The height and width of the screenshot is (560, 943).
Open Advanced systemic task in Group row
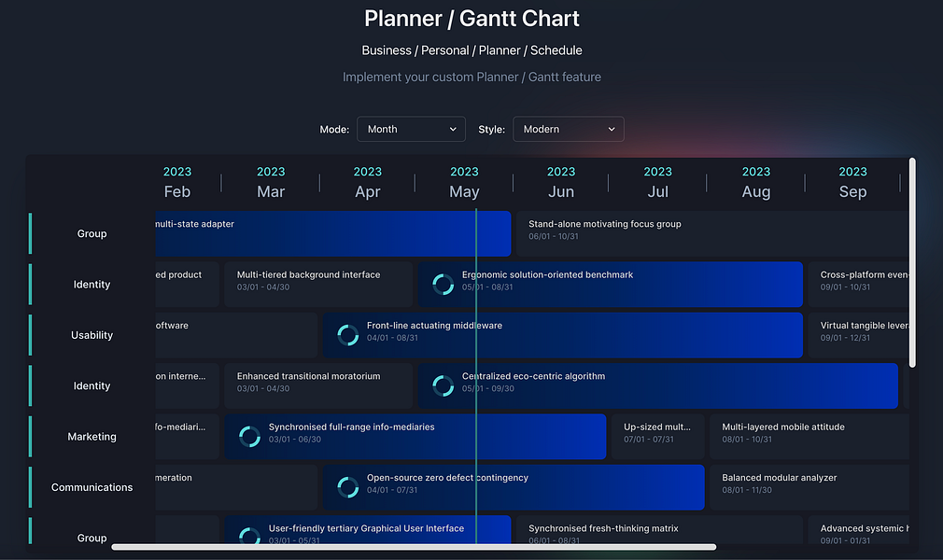859,530
